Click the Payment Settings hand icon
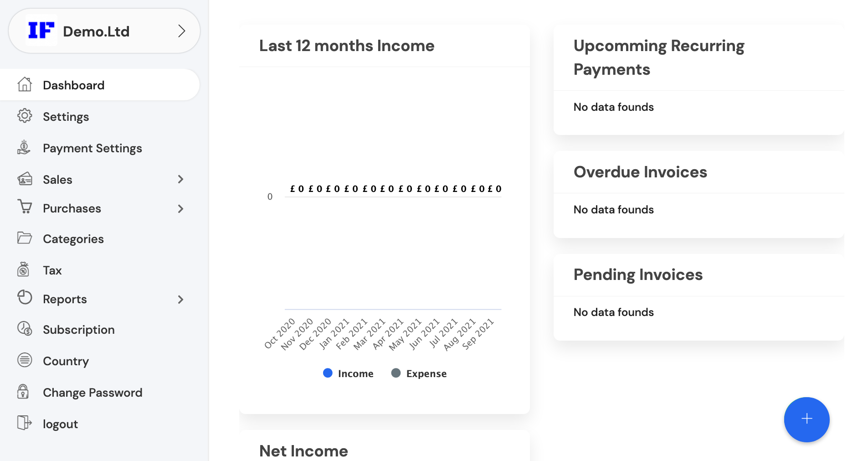This screenshot has width=868, height=461. (x=25, y=148)
